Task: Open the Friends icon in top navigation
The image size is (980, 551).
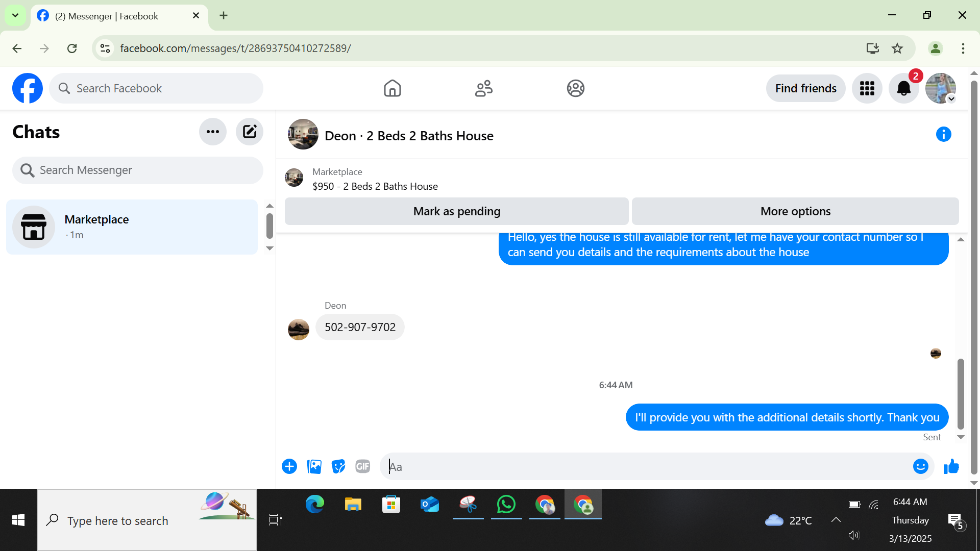Action: point(484,88)
